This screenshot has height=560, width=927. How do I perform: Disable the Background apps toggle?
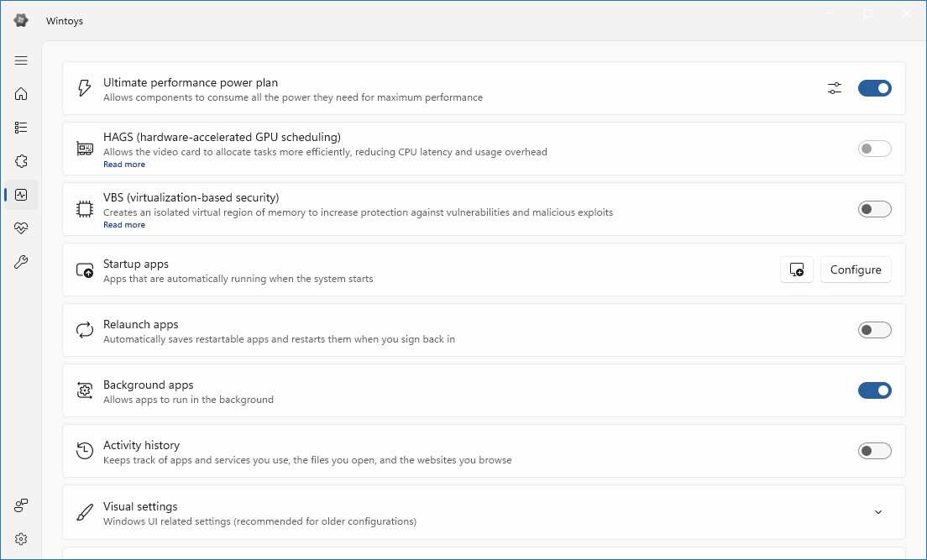point(874,390)
